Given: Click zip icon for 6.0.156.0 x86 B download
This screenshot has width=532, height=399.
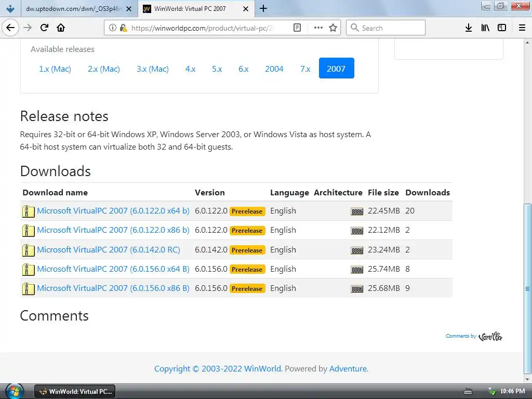Looking at the screenshot, I should tap(28, 289).
